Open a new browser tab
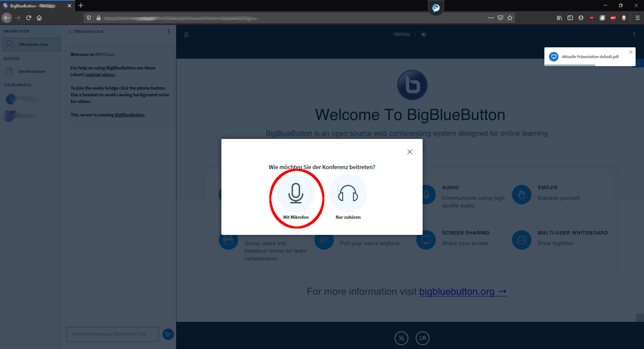 81,5
